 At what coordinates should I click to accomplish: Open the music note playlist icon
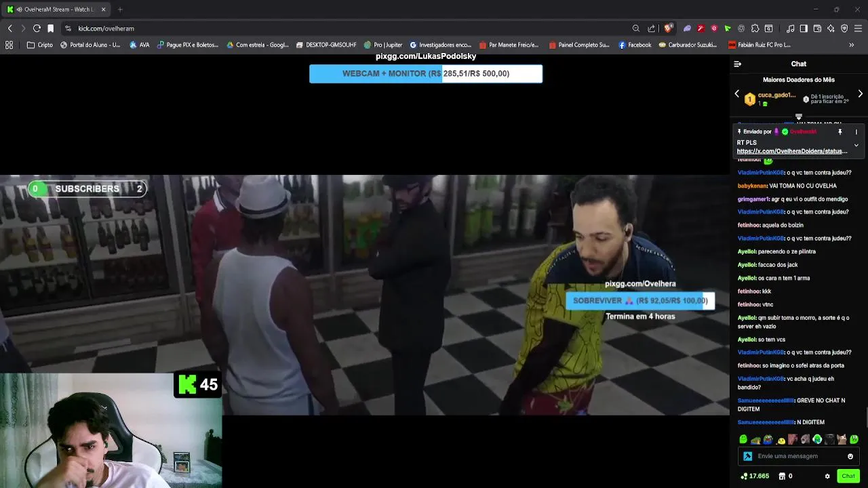(x=791, y=28)
